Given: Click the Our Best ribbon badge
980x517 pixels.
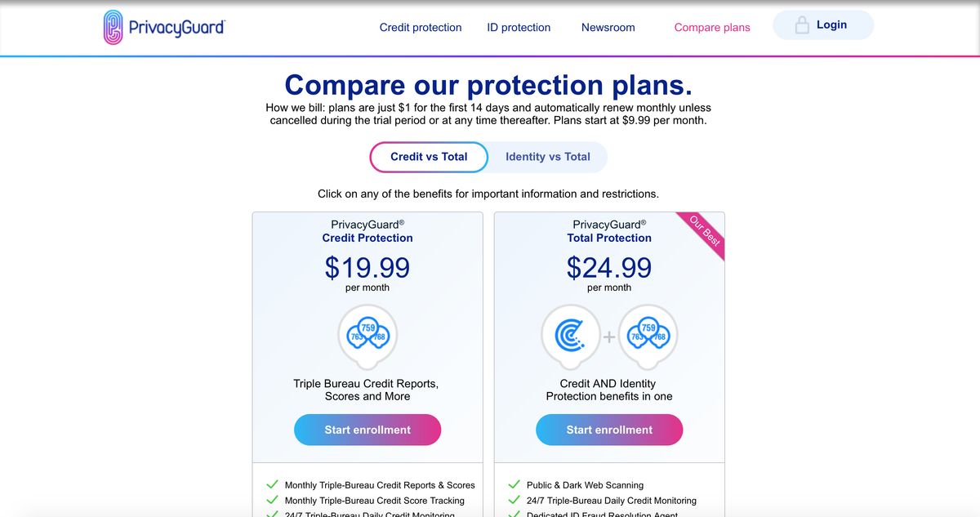Looking at the screenshot, I should [x=704, y=234].
